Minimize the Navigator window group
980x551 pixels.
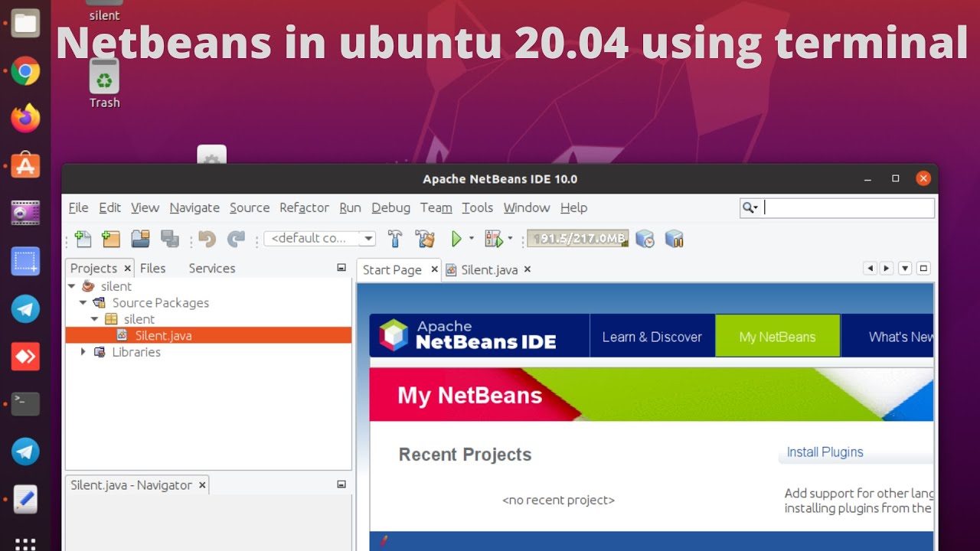click(341, 484)
